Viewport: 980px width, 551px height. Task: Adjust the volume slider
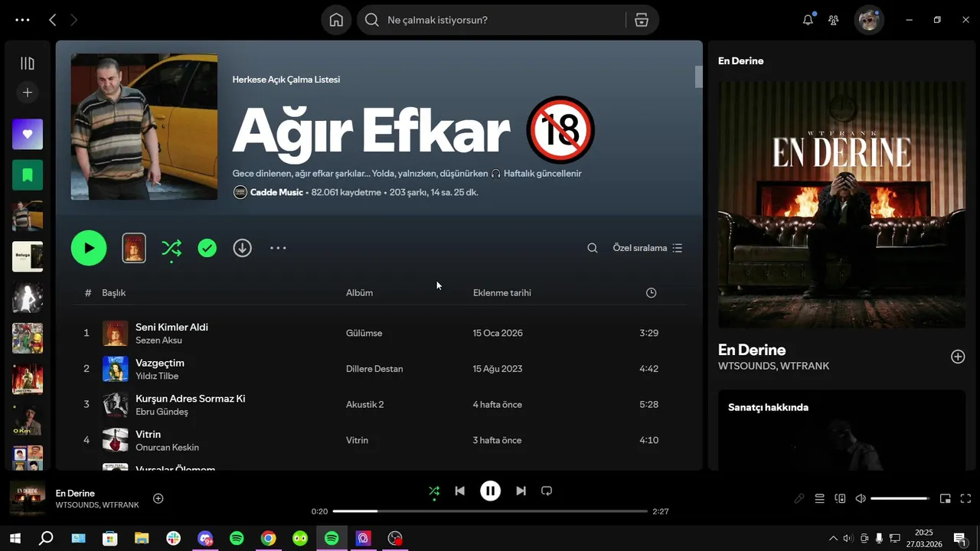pos(900,498)
